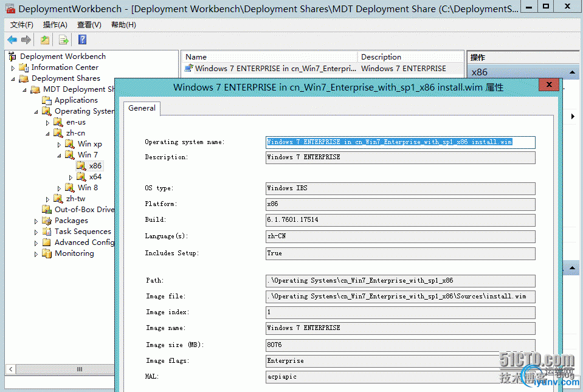The height and width of the screenshot is (392, 583).
Task: Click the Information Center tree icon
Action: (x=24, y=67)
